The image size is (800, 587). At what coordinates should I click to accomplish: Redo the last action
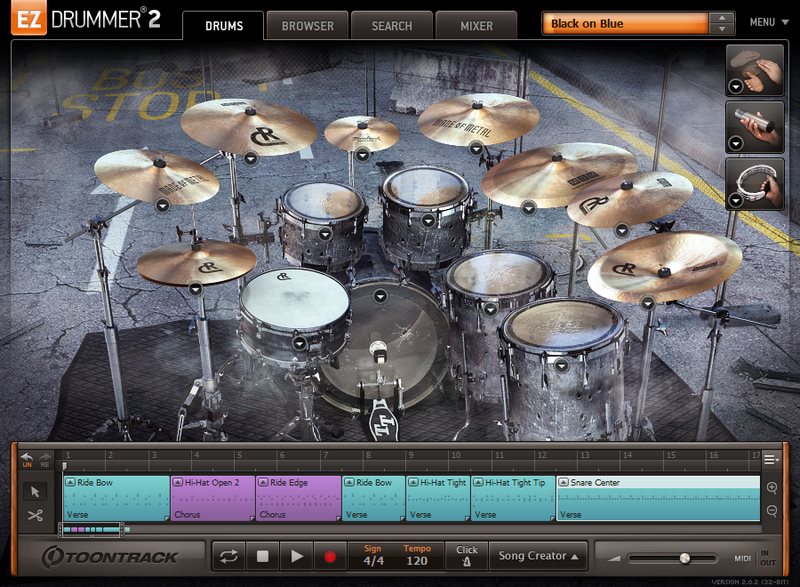coord(45,460)
